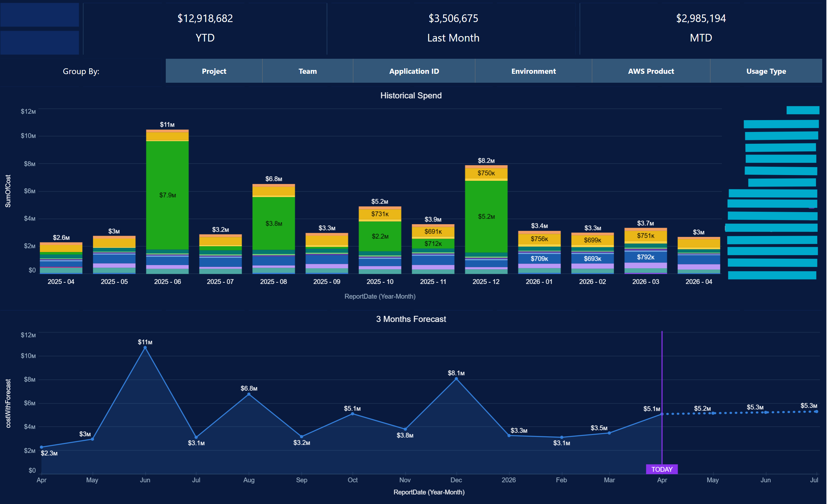This screenshot has width=827, height=504.
Task: Click green $5.2M segment in 2025-12 bar
Action: click(x=486, y=217)
